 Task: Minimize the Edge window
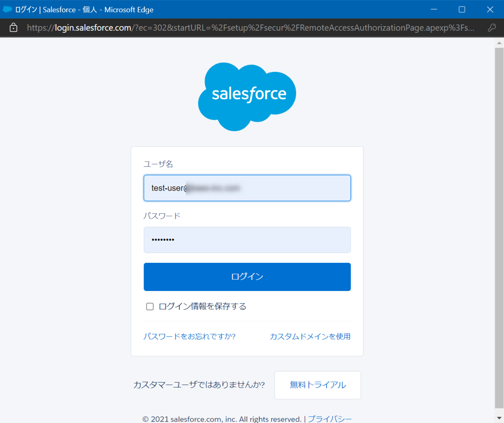pos(433,9)
